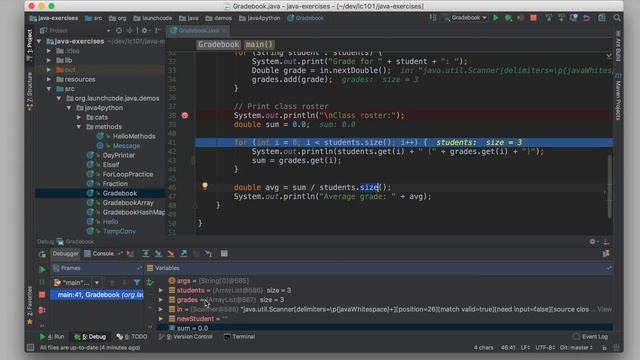This screenshot has width=640, height=360.
Task: Expand the newStudent variable node
Action: [x=161, y=319]
